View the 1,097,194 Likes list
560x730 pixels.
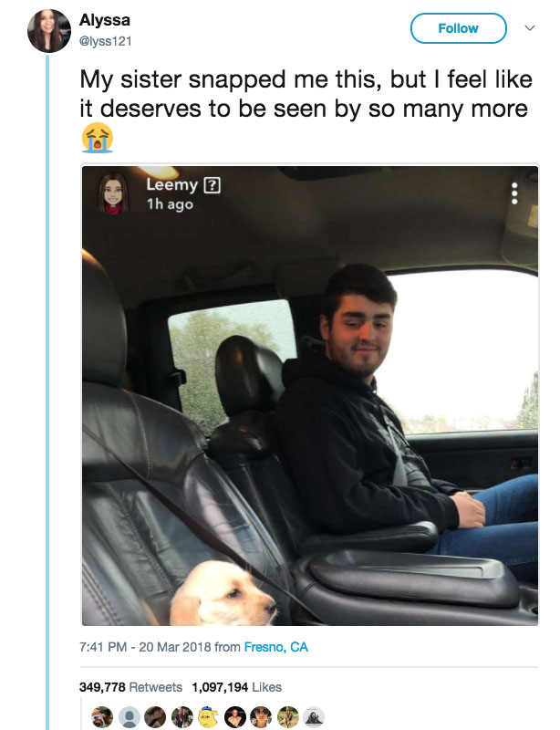237,687
